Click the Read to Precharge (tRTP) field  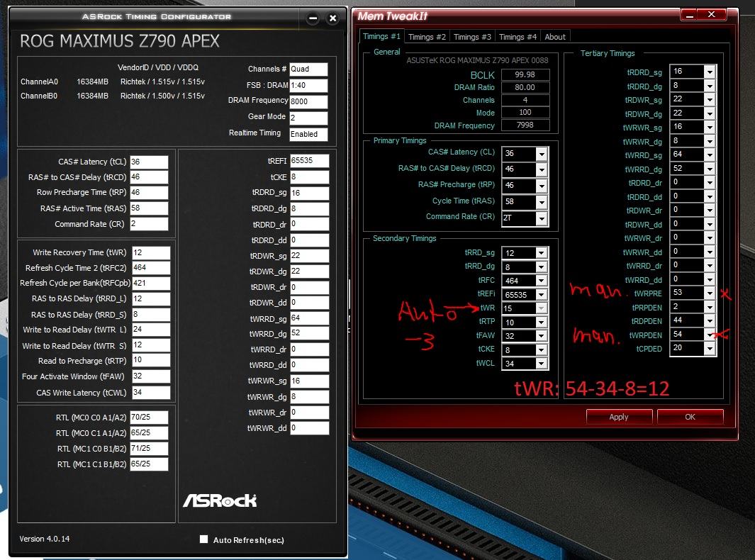[151, 360]
